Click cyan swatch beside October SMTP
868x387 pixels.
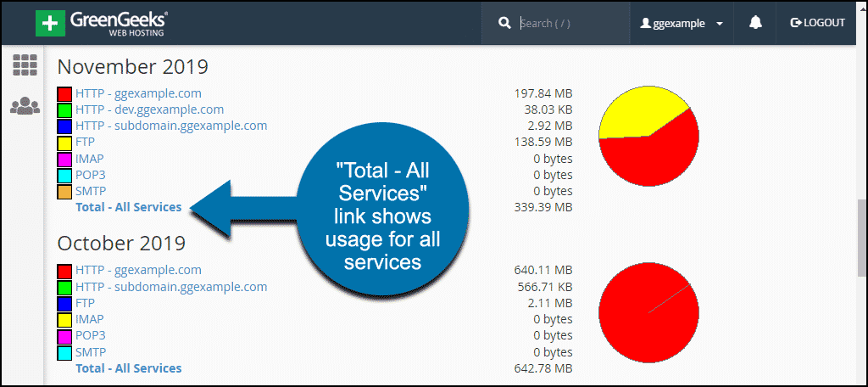pos(64,352)
